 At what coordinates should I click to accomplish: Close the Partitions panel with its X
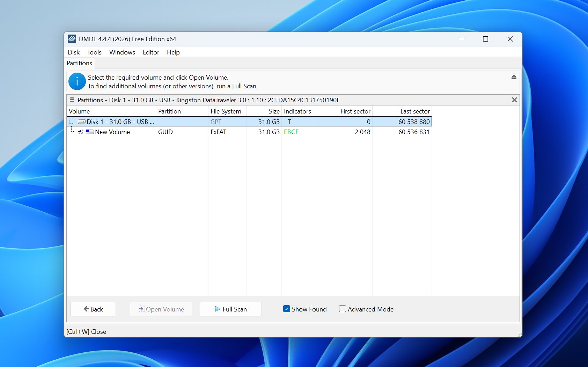coord(514,100)
